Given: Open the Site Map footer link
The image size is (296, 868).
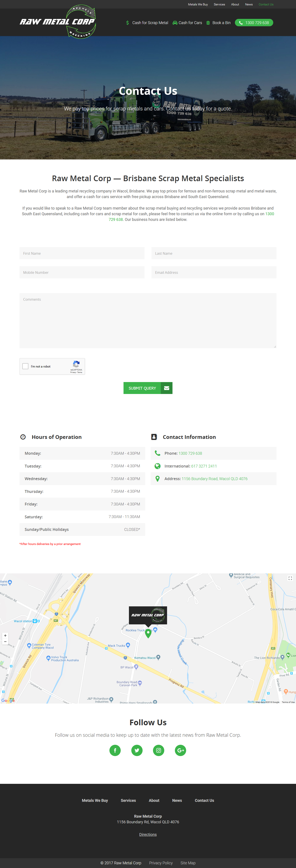Looking at the screenshot, I should click(x=188, y=863).
